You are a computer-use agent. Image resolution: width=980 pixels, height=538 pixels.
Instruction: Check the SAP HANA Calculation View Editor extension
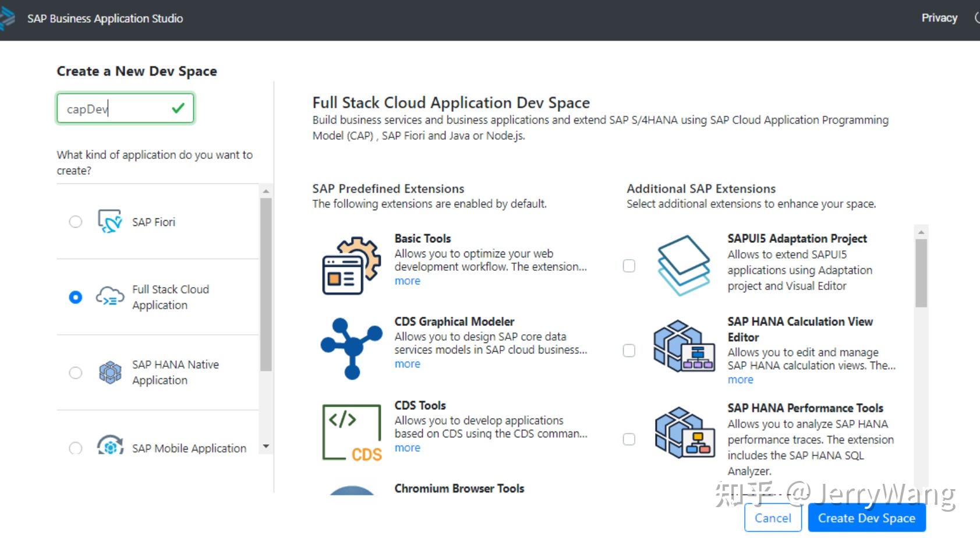(629, 351)
